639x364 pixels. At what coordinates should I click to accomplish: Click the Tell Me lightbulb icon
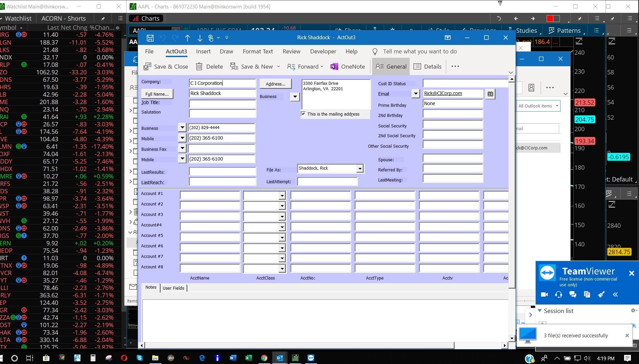pos(375,51)
